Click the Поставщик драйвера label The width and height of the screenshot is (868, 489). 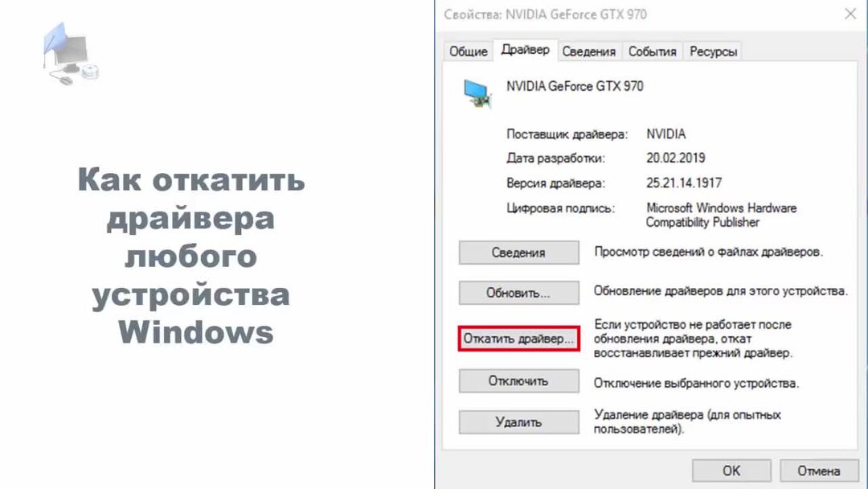click(567, 134)
